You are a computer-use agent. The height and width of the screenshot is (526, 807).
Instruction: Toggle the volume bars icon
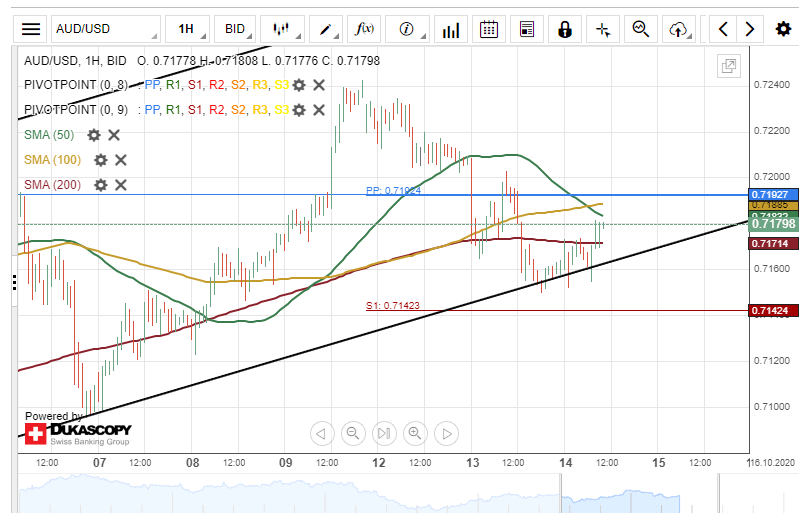[449, 29]
